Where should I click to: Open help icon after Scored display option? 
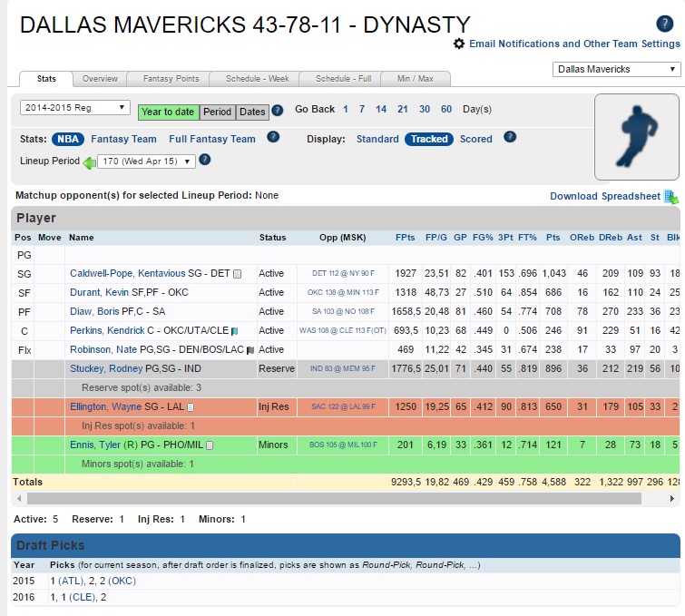(510, 137)
